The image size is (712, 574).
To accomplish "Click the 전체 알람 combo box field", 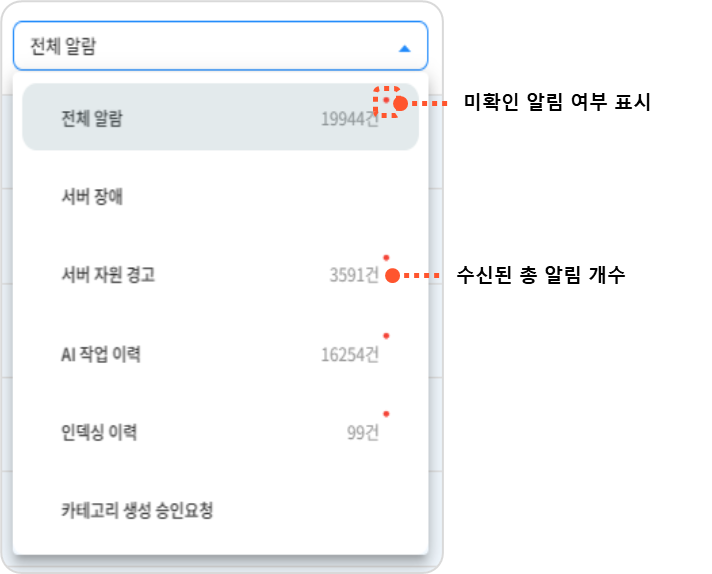I will pyautogui.click(x=220, y=46).
